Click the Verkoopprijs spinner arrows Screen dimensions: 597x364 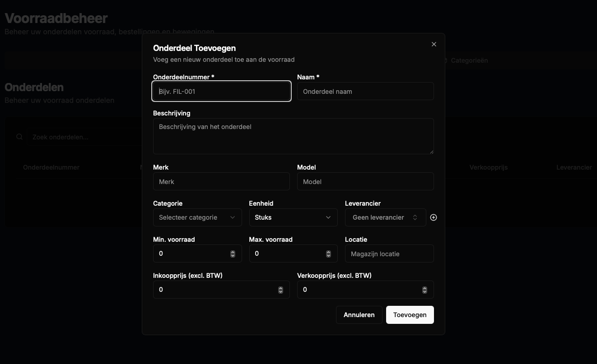[424, 290]
